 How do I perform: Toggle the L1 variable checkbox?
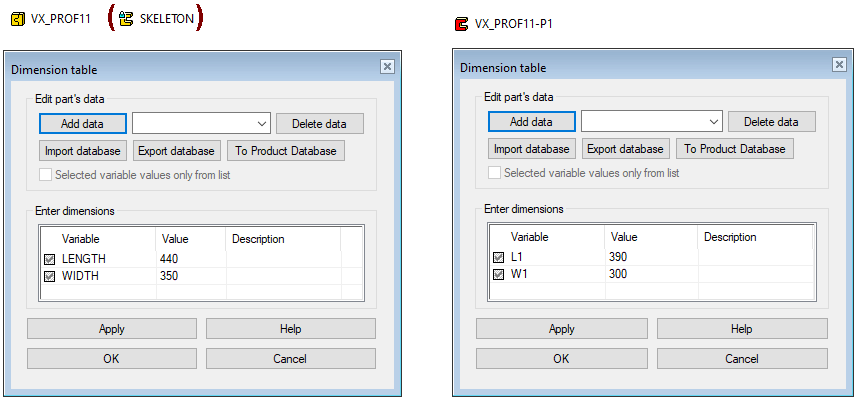click(499, 257)
